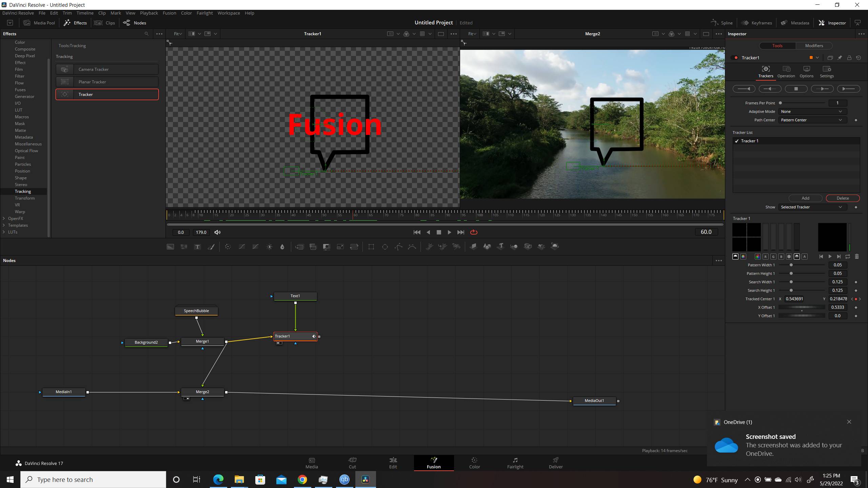Viewport: 868px width, 488px height.
Task: Delete Tracker 1 pattern with the trash icon
Action: (856, 257)
